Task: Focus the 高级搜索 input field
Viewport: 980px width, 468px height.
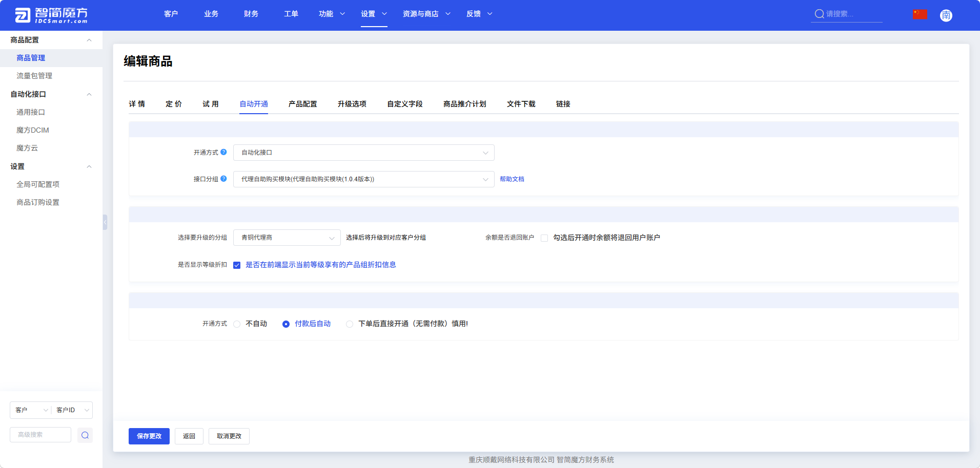Action: [x=40, y=435]
